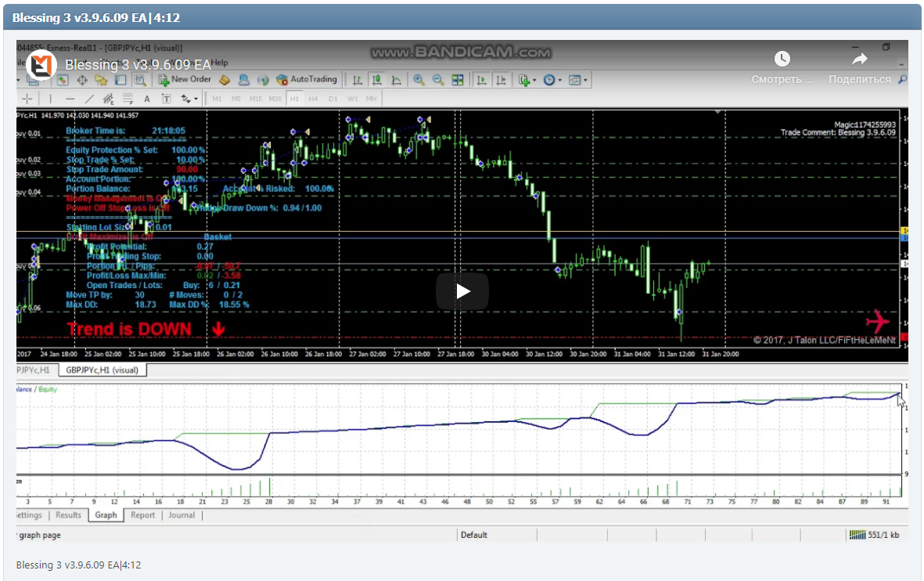
Task: Toggle the AutoTrading button
Action: 307,80
